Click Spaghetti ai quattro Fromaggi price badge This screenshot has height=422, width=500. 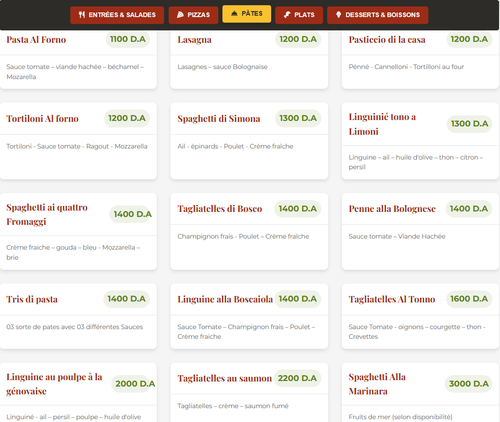[x=132, y=214]
